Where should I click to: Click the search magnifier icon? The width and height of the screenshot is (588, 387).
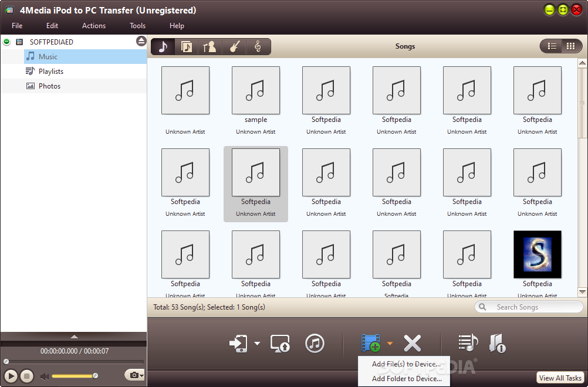tap(482, 307)
